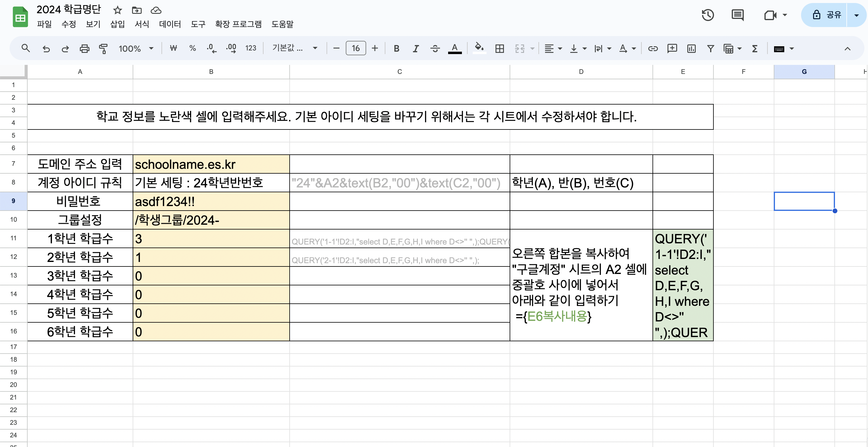The image size is (868, 447).
Task: Collapse the menus with the chevron
Action: [x=847, y=49]
